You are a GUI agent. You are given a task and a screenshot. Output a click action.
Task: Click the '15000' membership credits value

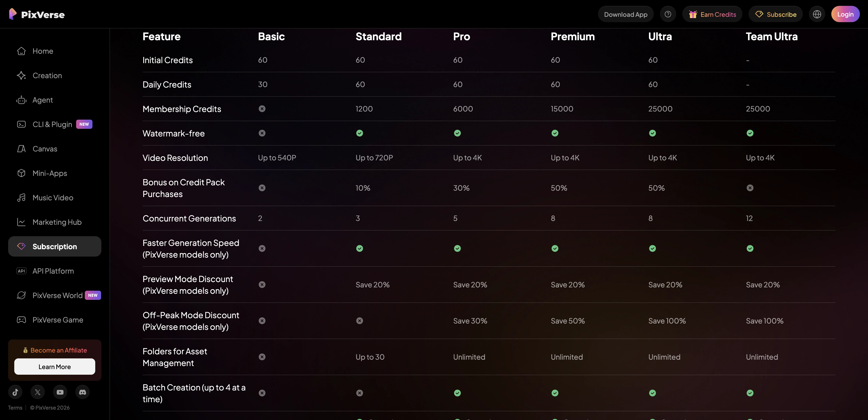(562, 109)
